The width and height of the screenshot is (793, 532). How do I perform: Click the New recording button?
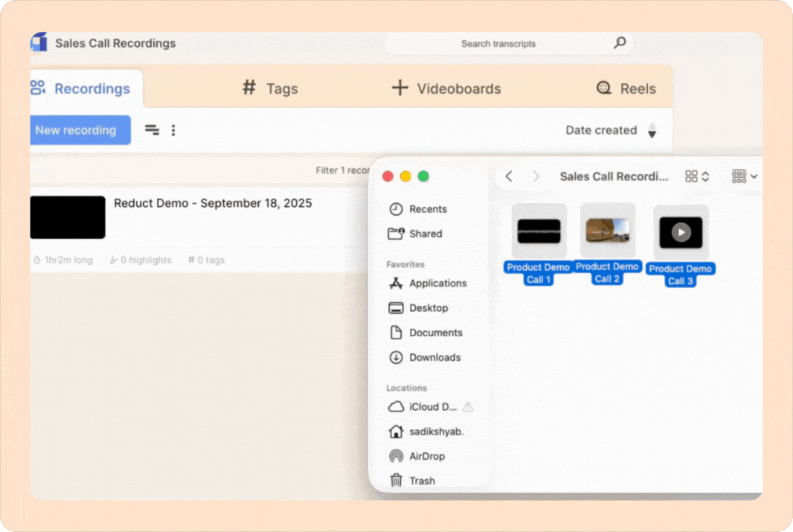[x=76, y=130]
